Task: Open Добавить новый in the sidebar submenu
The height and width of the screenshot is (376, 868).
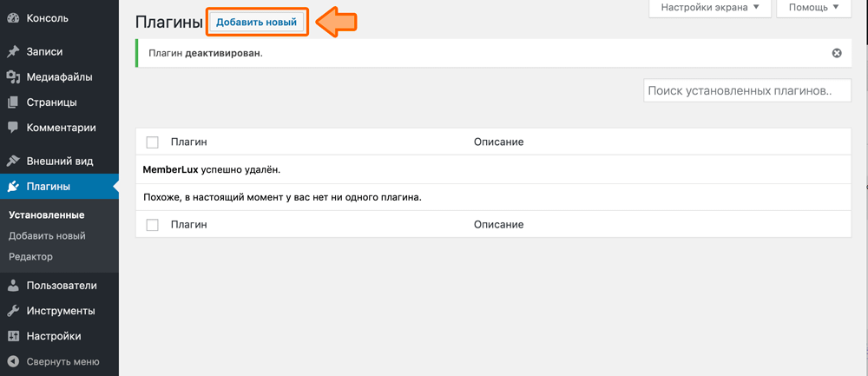Action: [x=47, y=235]
